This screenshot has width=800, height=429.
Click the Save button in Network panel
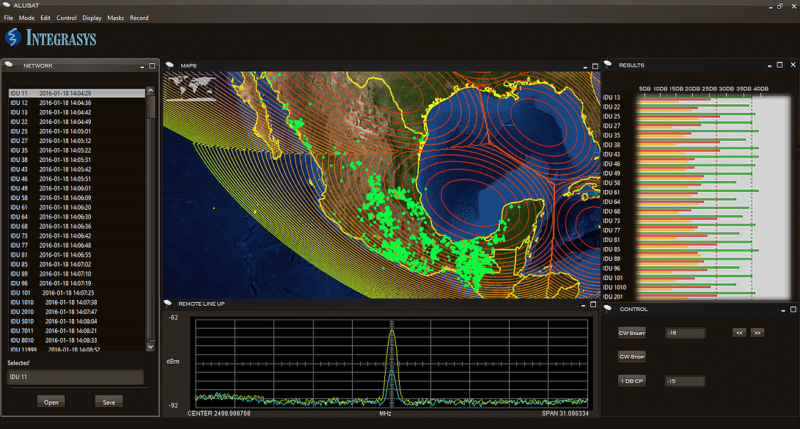pyautogui.click(x=109, y=402)
